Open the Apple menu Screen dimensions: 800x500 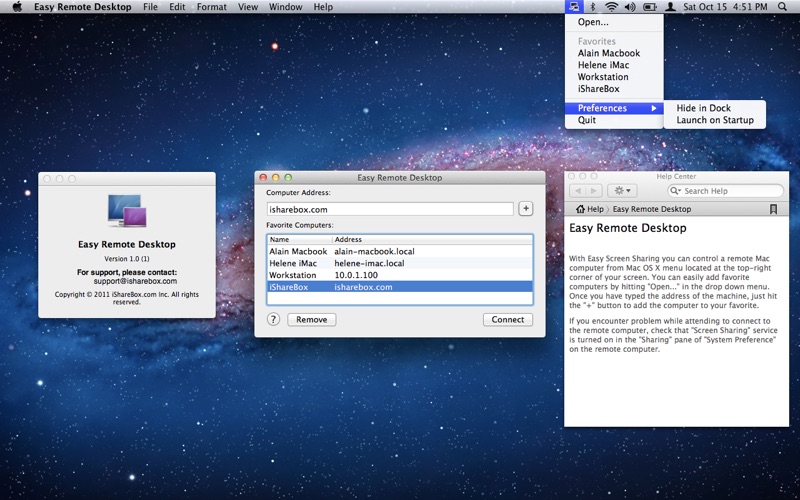pyautogui.click(x=17, y=7)
